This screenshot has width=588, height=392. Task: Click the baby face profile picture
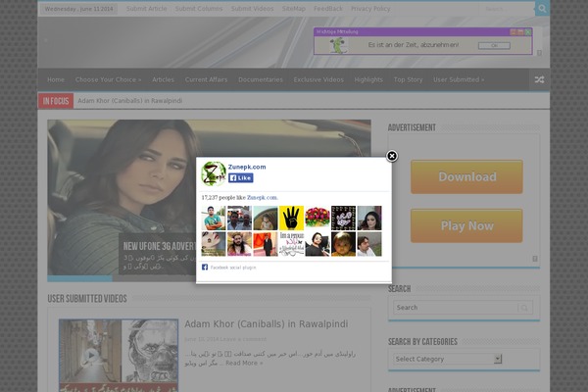point(343,244)
